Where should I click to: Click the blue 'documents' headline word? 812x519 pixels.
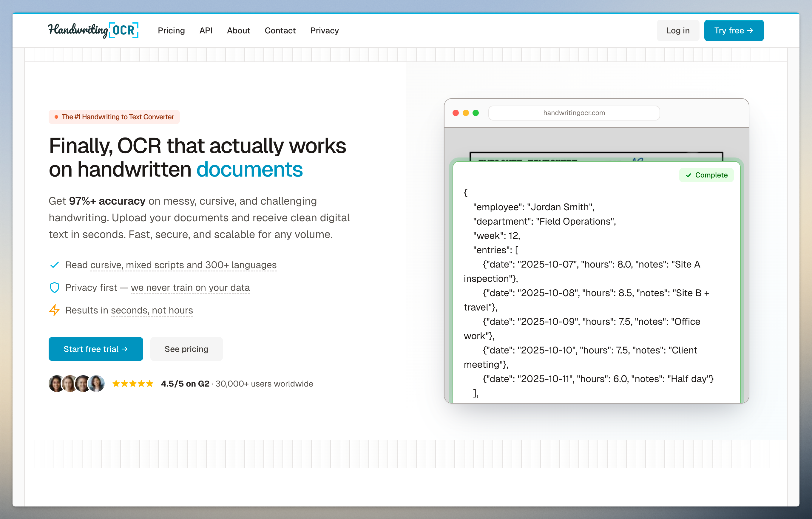249,169
